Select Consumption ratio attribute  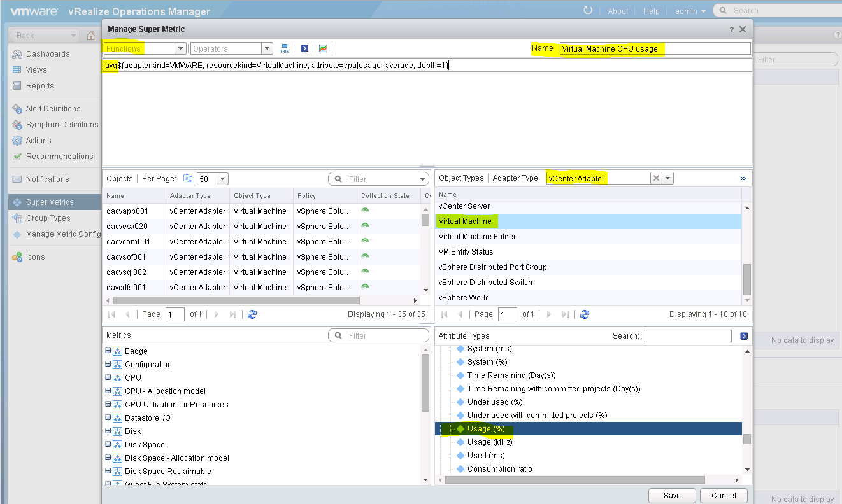click(500, 469)
